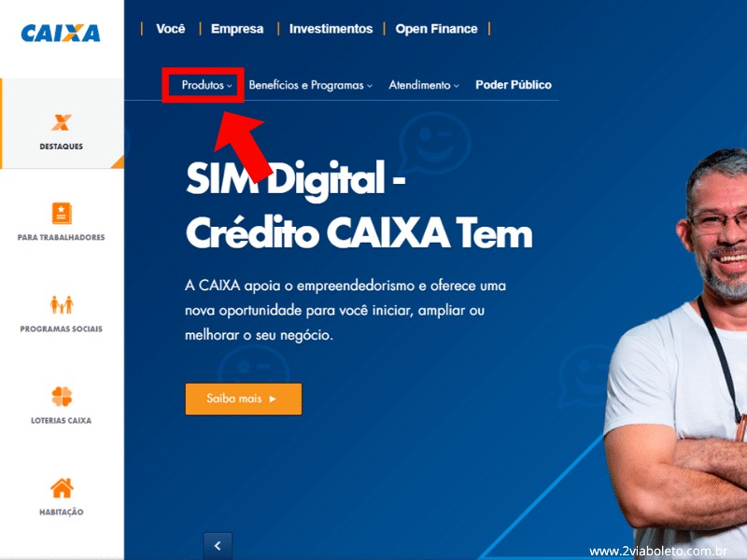Open the Poder Público menu item
The height and width of the screenshot is (560, 747).
[513, 85]
